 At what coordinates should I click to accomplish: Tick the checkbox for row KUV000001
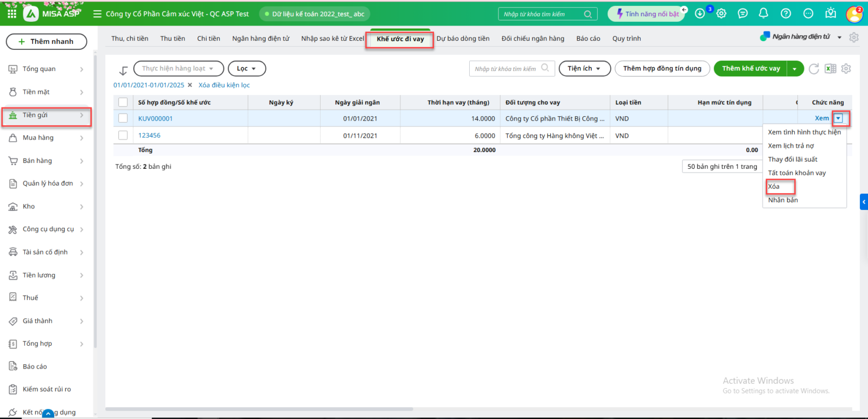click(x=123, y=118)
